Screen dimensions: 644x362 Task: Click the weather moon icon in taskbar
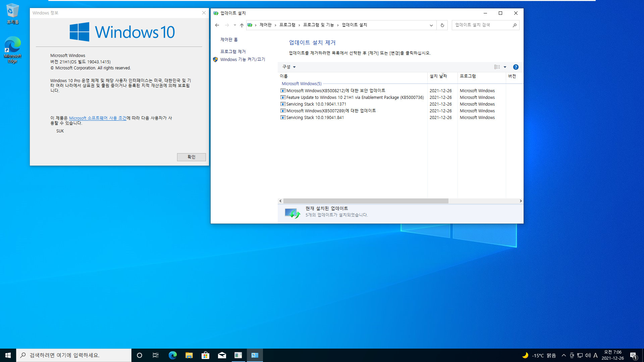tap(525, 355)
